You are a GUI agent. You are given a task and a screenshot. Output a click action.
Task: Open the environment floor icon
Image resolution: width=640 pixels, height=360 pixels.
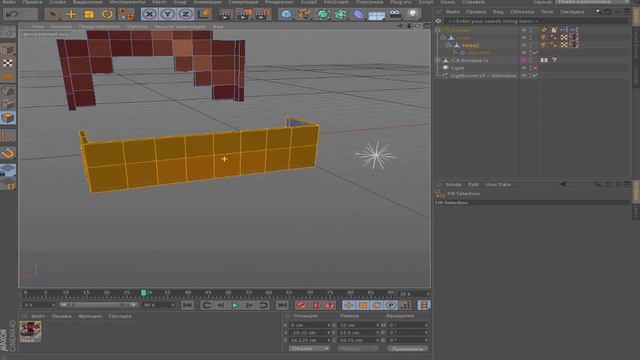(x=376, y=15)
